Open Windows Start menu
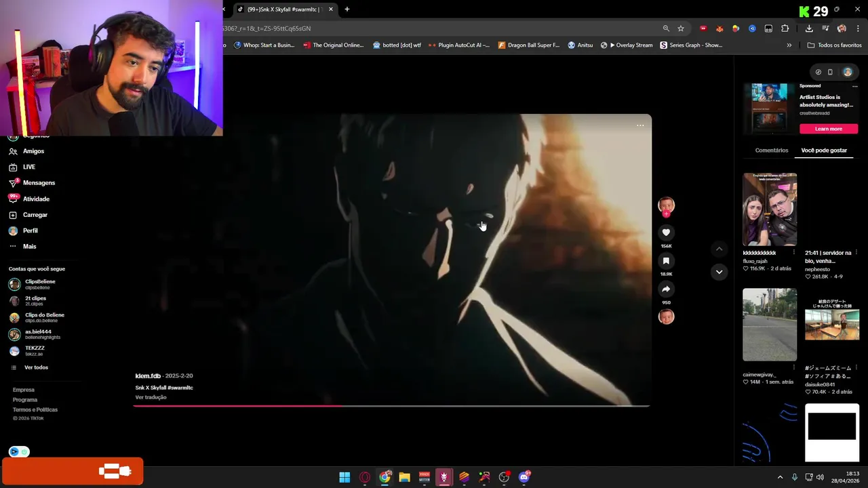 coord(344,477)
